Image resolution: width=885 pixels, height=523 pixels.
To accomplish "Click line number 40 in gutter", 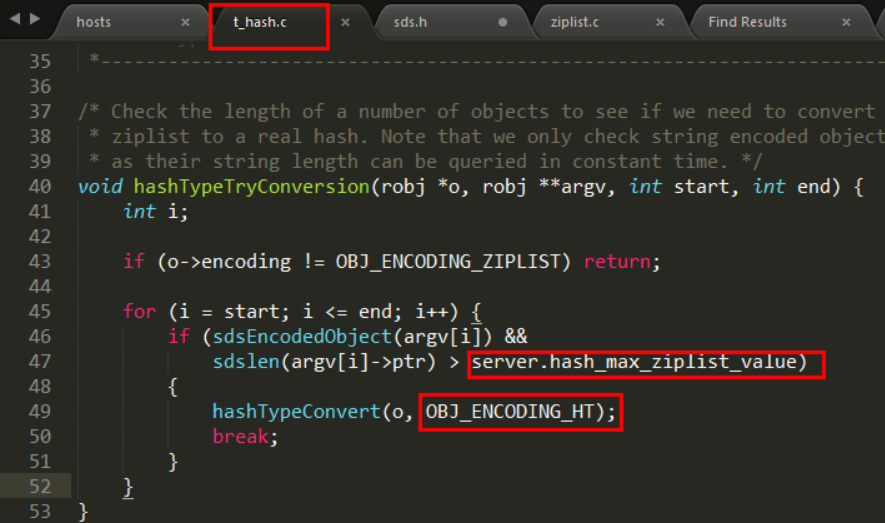I will coord(40,187).
